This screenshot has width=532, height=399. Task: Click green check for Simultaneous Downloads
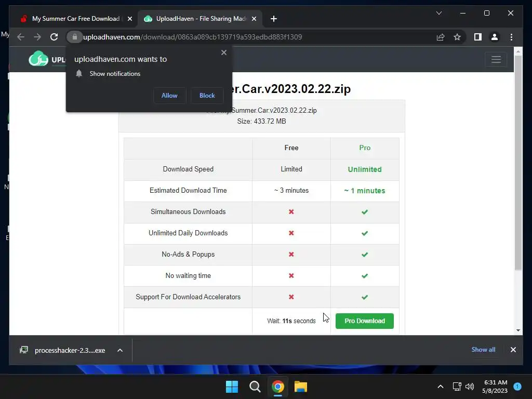[x=365, y=212]
